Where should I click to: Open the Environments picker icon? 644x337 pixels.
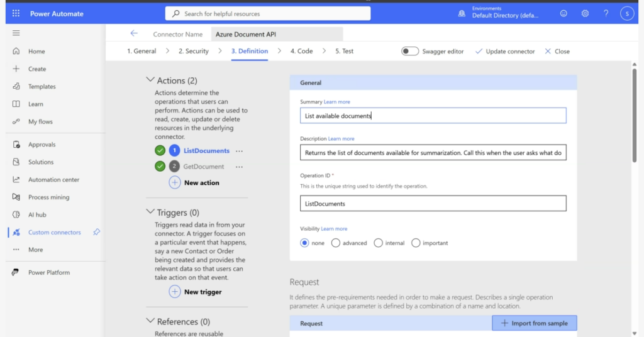(x=462, y=14)
